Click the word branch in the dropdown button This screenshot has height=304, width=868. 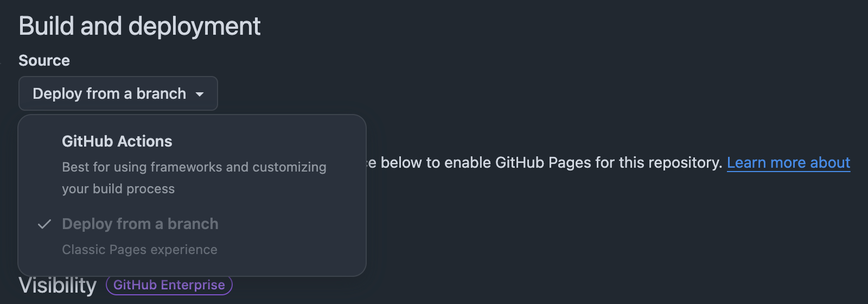pyautogui.click(x=161, y=93)
